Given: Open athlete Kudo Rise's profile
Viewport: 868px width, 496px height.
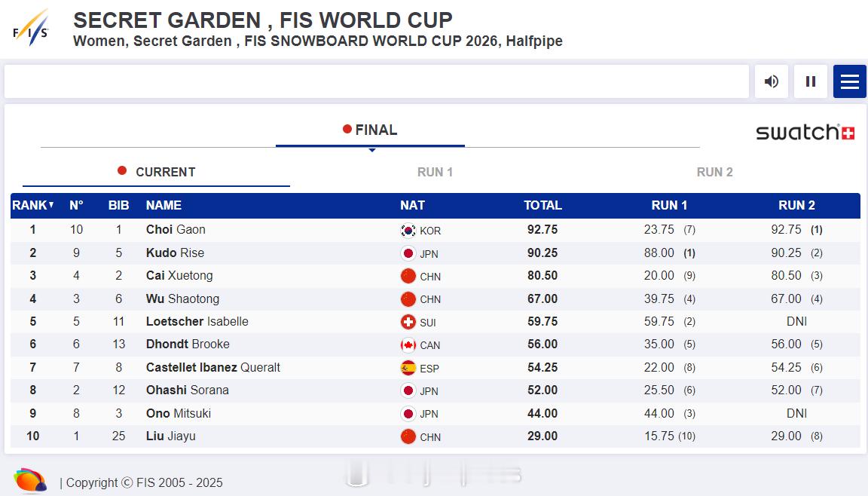Looking at the screenshot, I should tap(175, 253).
